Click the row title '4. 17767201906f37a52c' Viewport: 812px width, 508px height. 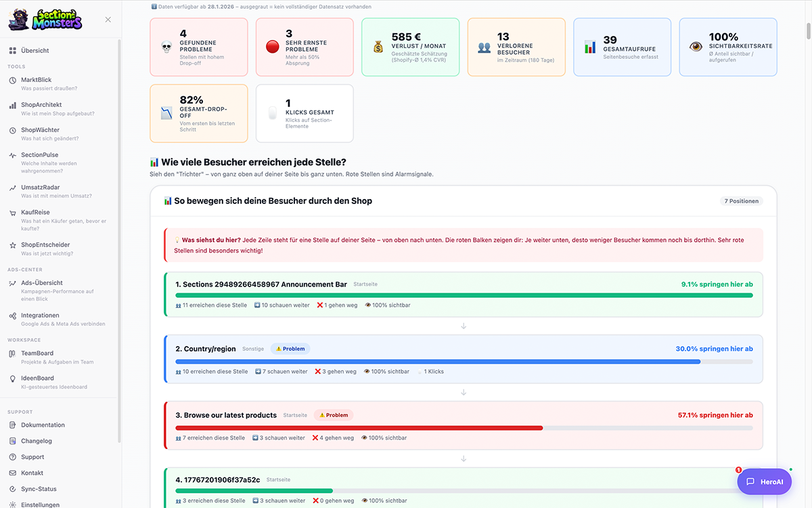[x=218, y=480]
